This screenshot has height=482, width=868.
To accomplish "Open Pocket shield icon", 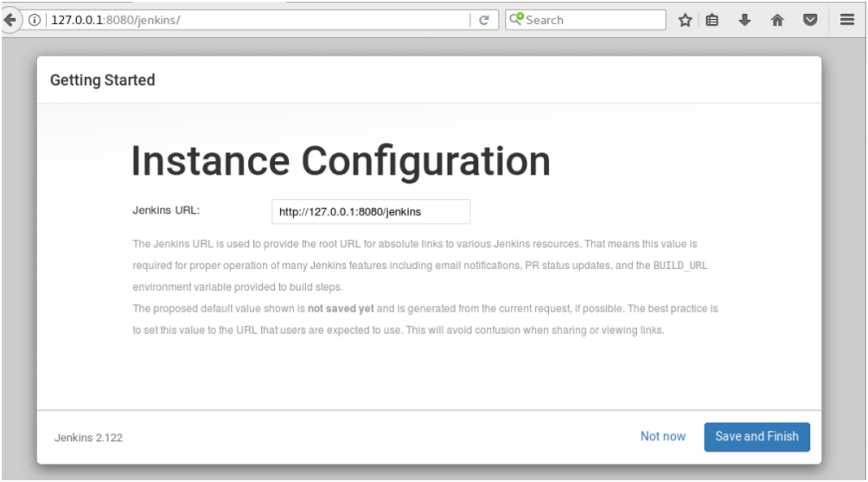I will tap(810, 20).
